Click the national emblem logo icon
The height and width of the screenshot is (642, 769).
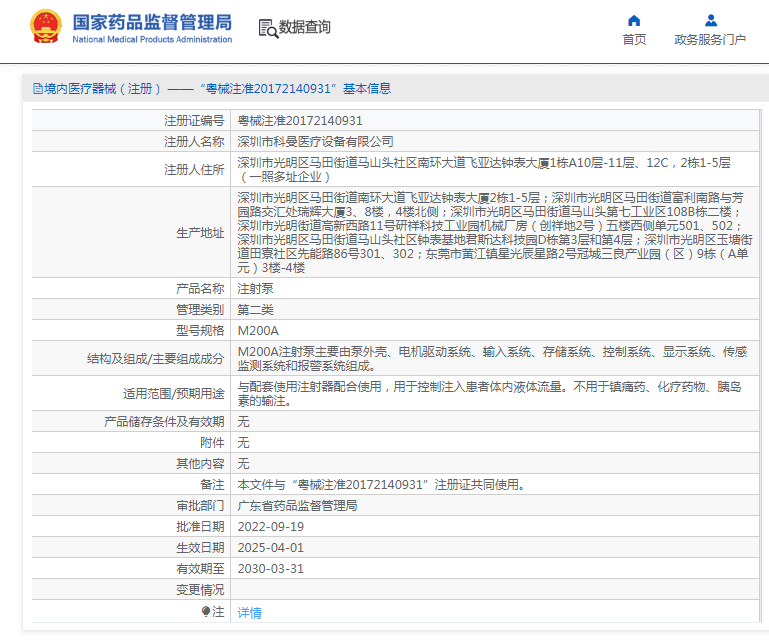pyautogui.click(x=46, y=26)
